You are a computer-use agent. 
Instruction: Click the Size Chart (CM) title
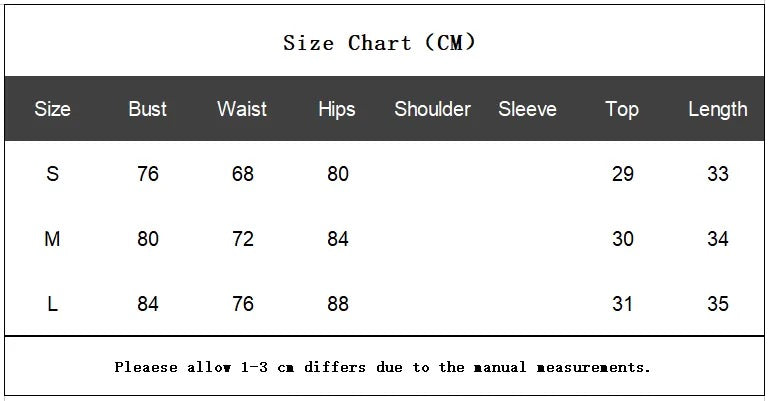380,43
